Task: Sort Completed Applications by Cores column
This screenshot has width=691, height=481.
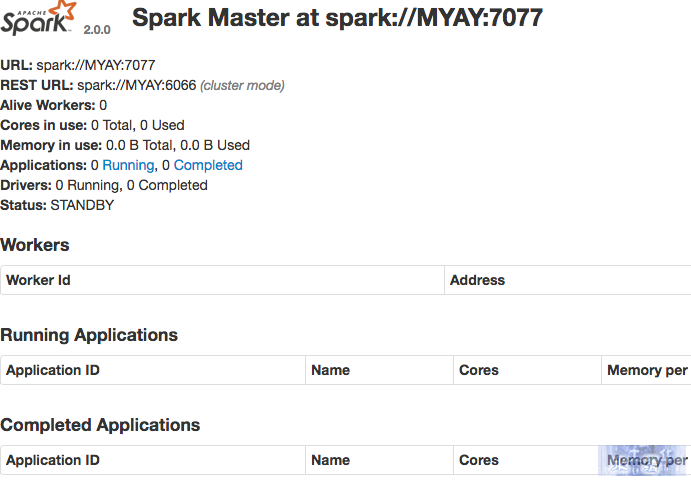Action: [479, 460]
